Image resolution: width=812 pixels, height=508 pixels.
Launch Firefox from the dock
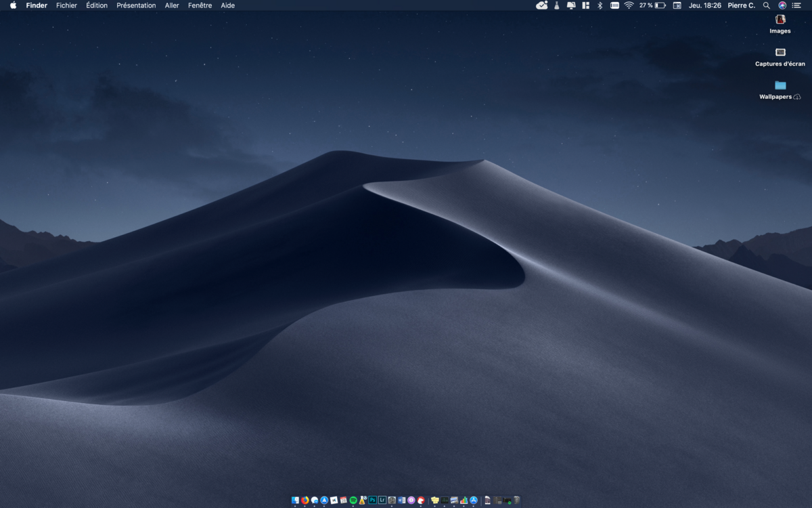[304, 500]
